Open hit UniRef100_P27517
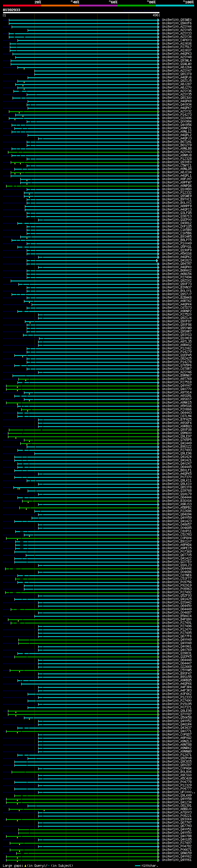 click(x=177, y=47)
